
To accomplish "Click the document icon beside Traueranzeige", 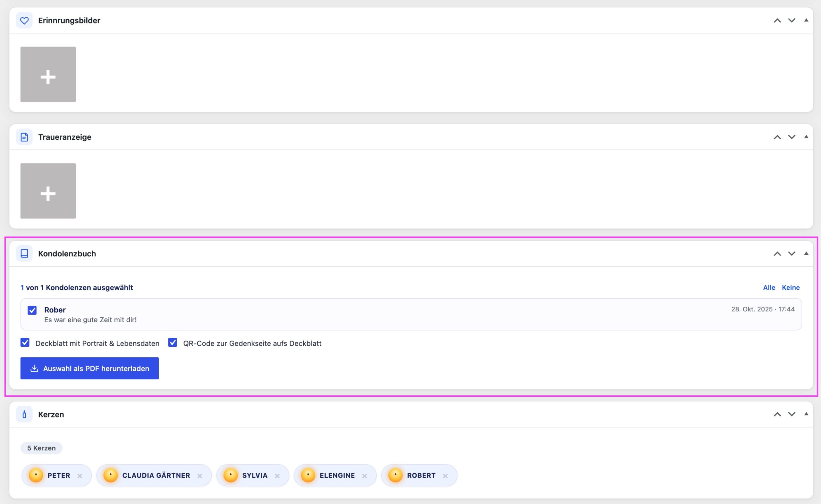I will (x=24, y=137).
